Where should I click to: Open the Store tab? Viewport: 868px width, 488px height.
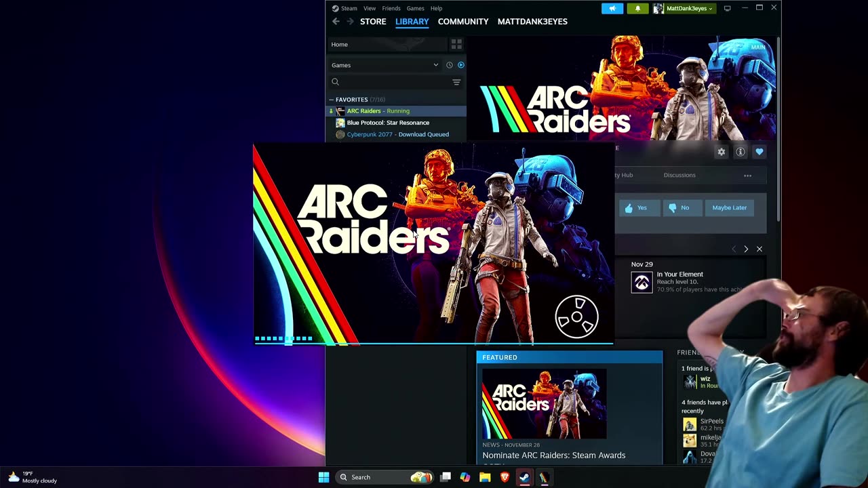(373, 22)
